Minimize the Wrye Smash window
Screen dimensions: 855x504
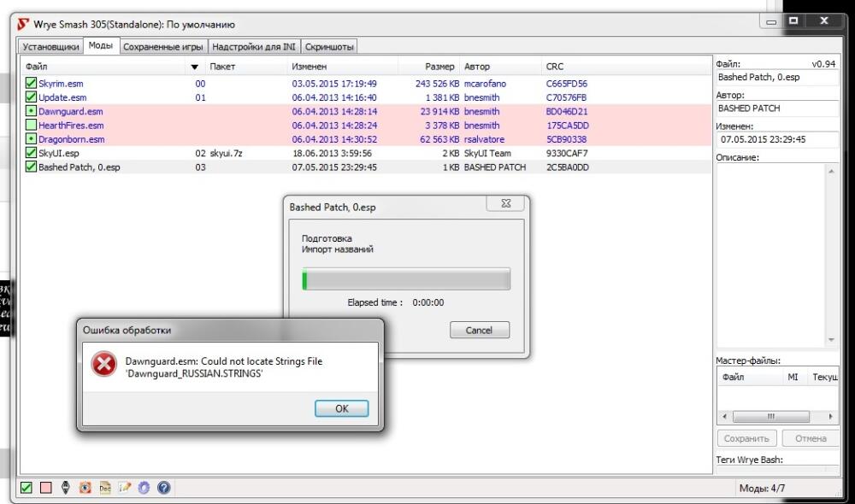point(771,22)
